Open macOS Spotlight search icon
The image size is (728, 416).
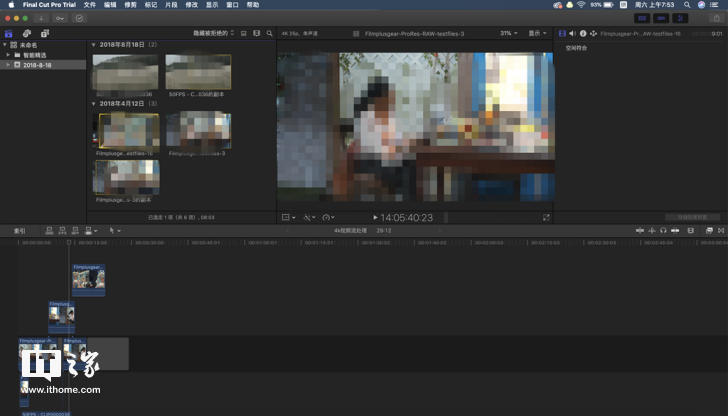coord(687,5)
